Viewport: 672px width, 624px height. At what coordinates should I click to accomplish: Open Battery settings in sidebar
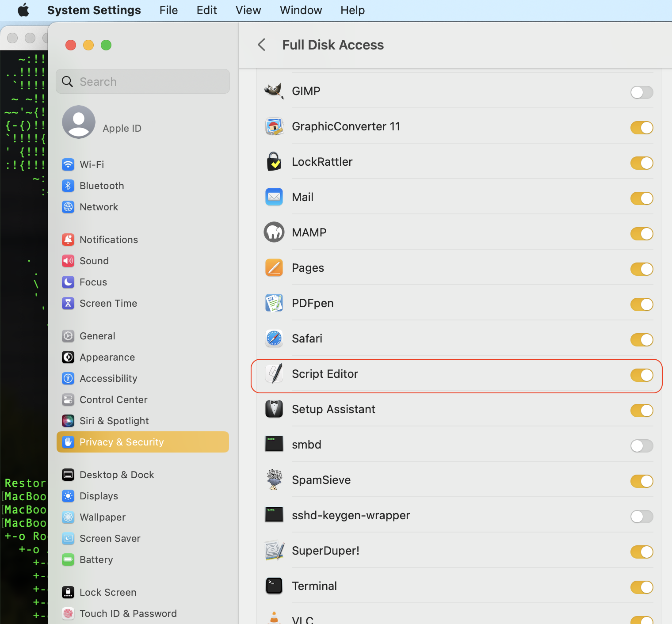pos(143,559)
